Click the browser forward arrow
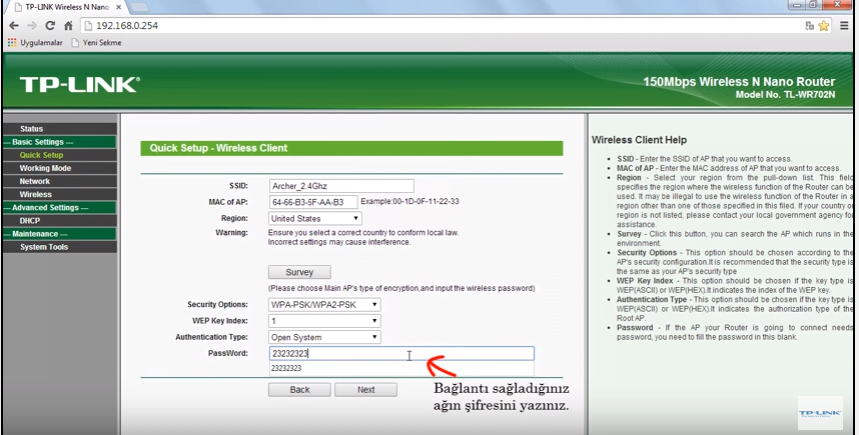Screen dimensions: 859x435 tap(30, 25)
